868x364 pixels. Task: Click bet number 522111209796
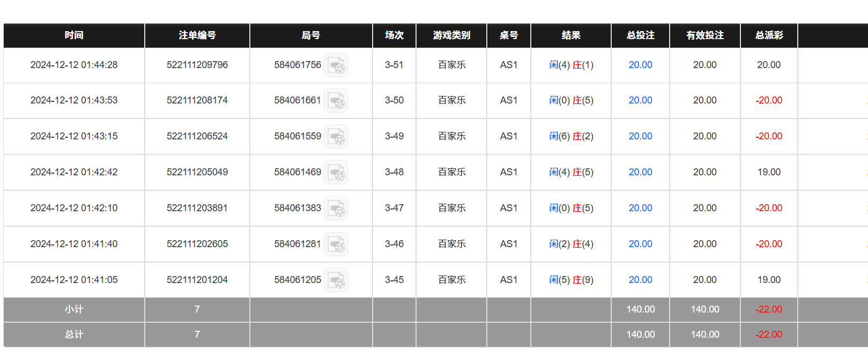pos(197,65)
